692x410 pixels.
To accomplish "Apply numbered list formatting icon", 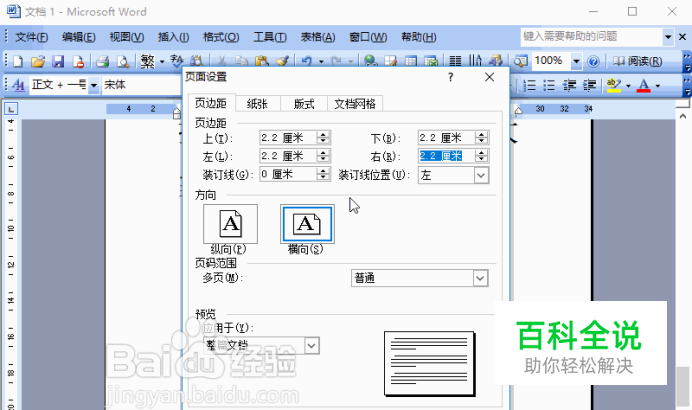I will pos(529,84).
